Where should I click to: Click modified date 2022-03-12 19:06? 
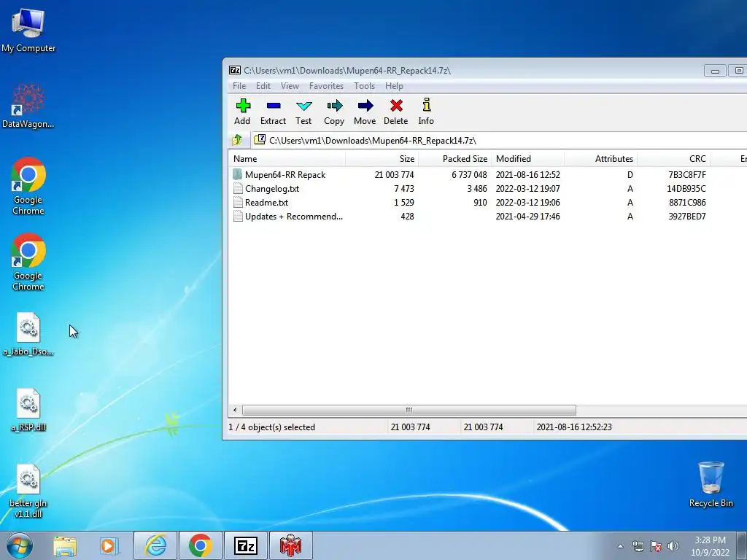(528, 203)
